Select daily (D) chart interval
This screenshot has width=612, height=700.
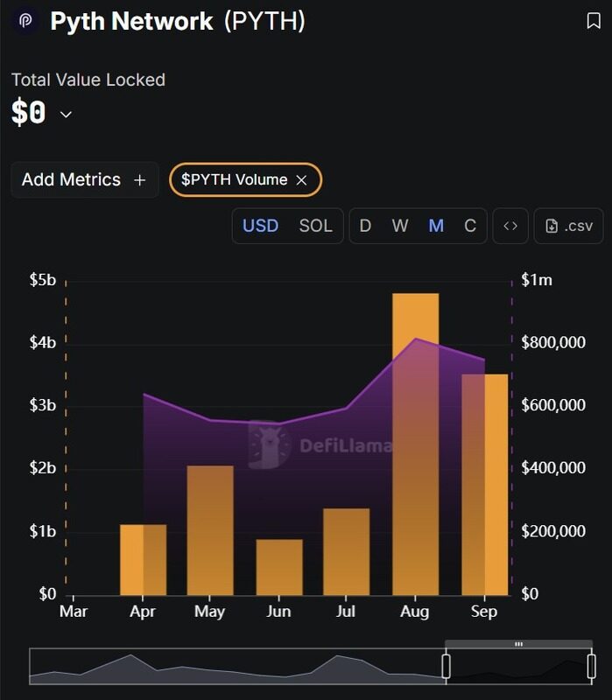pos(365,226)
